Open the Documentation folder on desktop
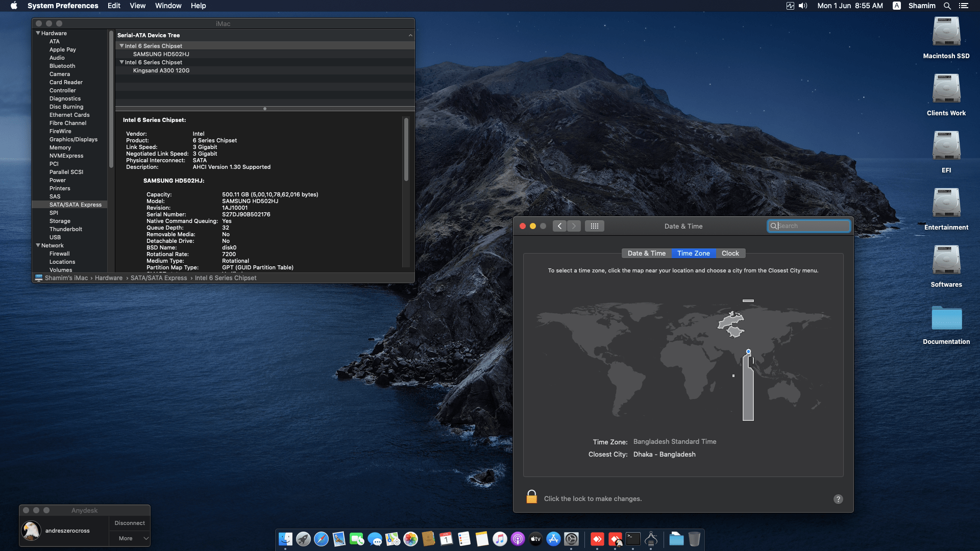This screenshot has width=980, height=551. coord(946,319)
